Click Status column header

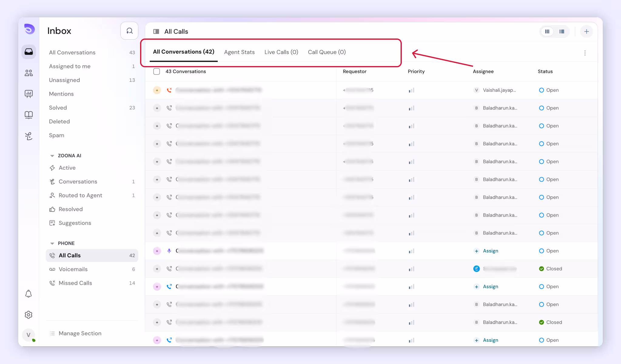[x=545, y=72]
